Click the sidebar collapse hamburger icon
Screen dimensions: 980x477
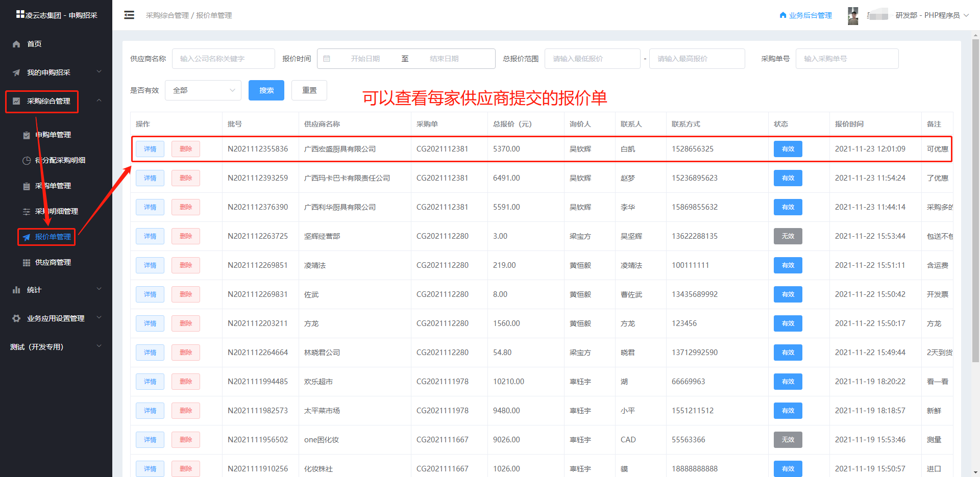coord(129,15)
